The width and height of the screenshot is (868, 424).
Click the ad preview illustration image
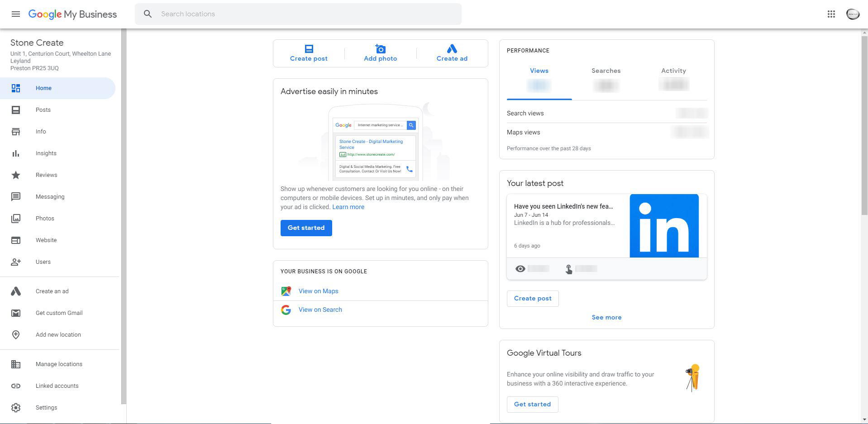(375, 142)
